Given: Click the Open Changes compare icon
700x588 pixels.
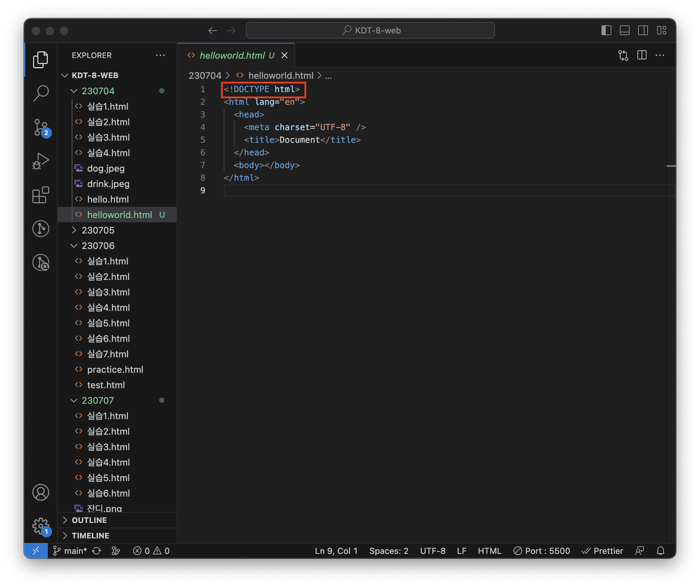Looking at the screenshot, I should coord(623,55).
